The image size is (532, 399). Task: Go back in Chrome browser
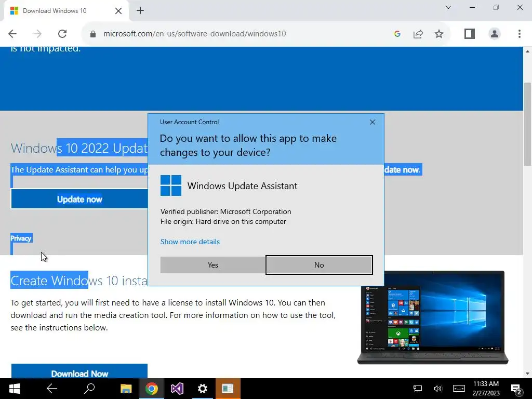point(12,34)
